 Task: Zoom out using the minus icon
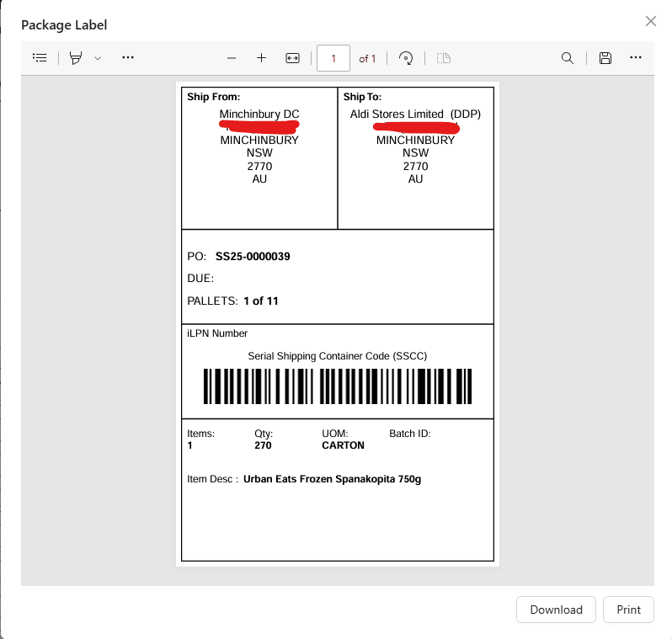pyautogui.click(x=232, y=58)
